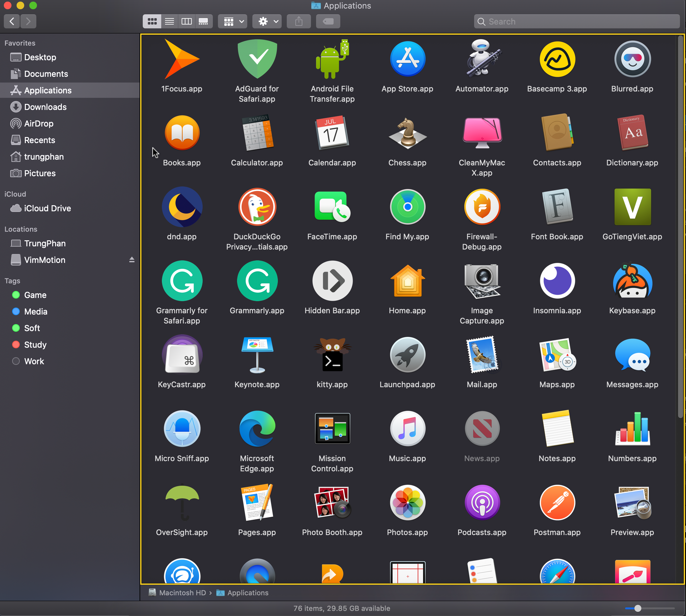The image size is (686, 616).
Task: Select the DuckDuckGo Privacy Essentials icon
Action: 257,207
